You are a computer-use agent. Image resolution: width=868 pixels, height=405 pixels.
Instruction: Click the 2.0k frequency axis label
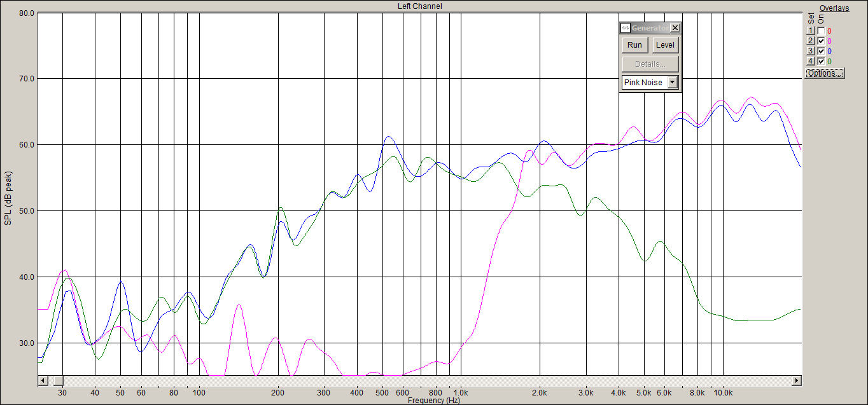(x=540, y=394)
